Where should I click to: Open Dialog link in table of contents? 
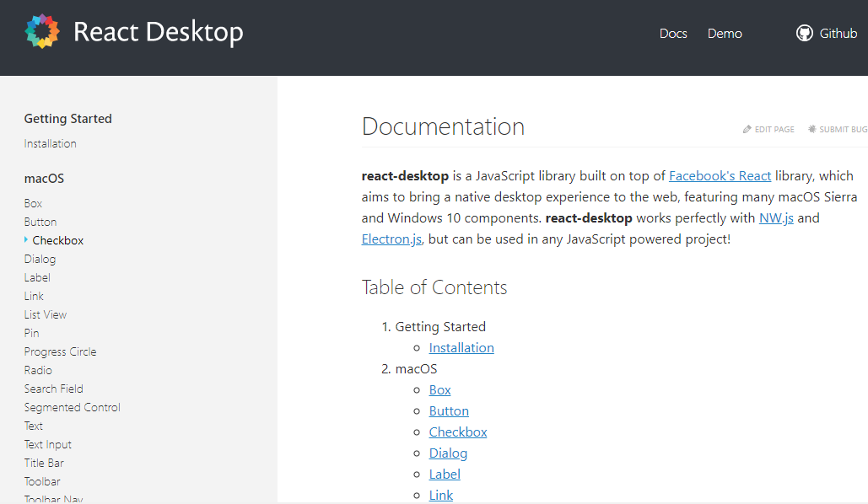click(x=448, y=453)
